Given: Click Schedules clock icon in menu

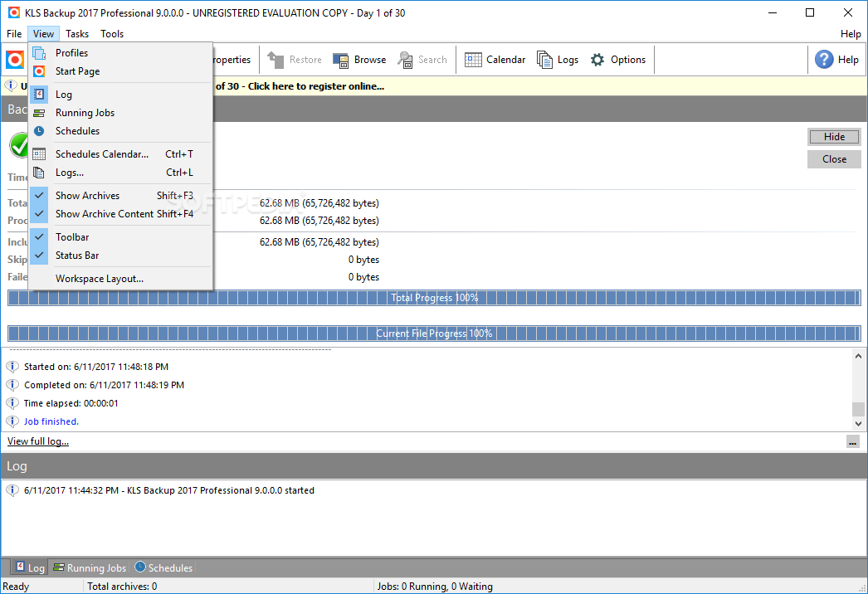Looking at the screenshot, I should [39, 131].
